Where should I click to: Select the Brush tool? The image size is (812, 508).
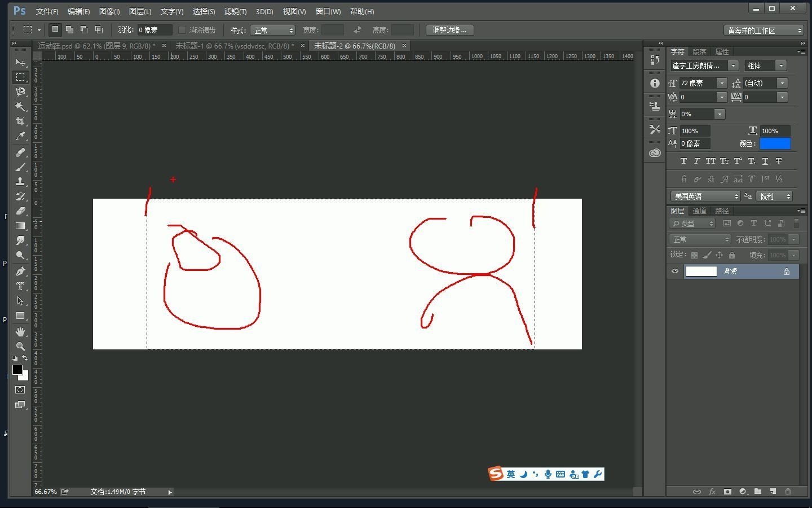[x=20, y=167]
